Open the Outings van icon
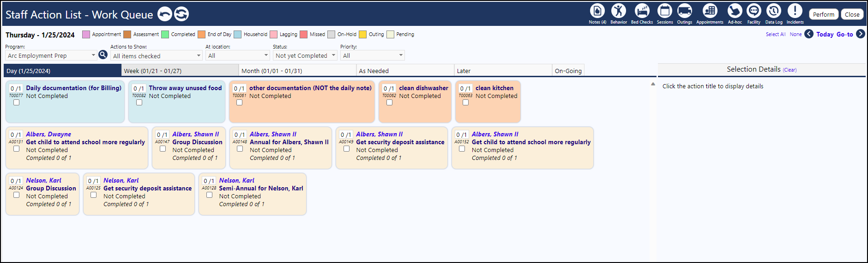868x263 pixels. tap(685, 11)
